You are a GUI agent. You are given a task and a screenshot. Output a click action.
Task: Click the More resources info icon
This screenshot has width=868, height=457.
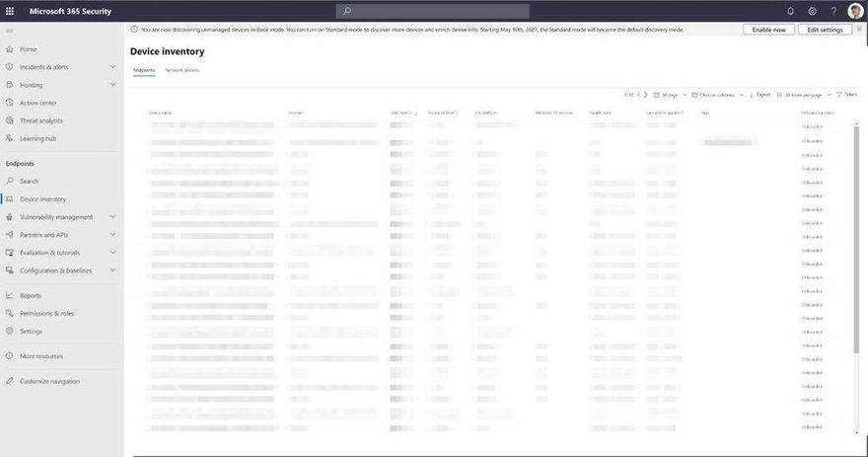pyautogui.click(x=10, y=356)
